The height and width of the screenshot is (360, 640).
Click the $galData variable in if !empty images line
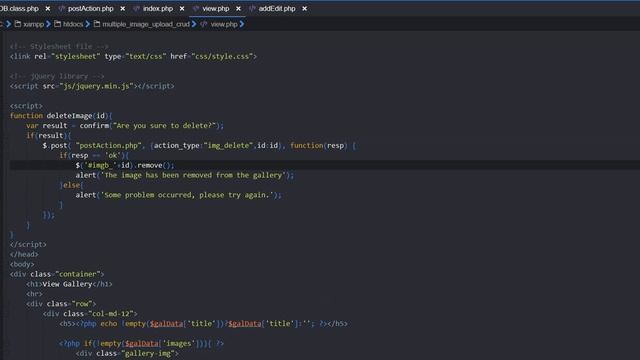pos(142,343)
